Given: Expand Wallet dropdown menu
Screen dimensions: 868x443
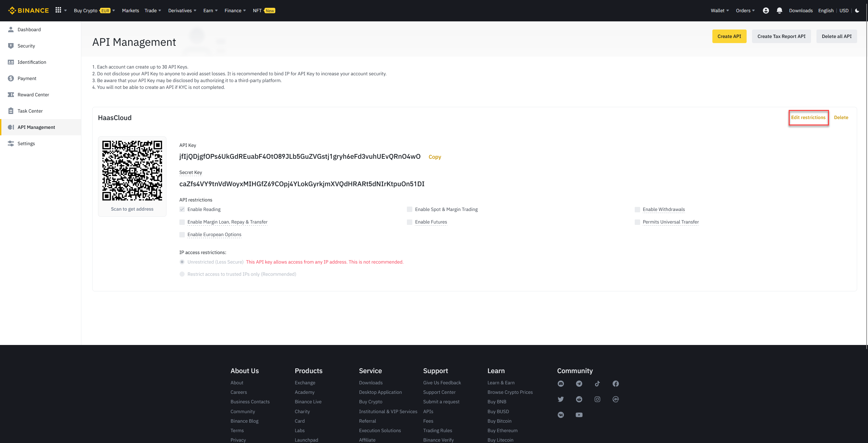Looking at the screenshot, I should (x=720, y=11).
